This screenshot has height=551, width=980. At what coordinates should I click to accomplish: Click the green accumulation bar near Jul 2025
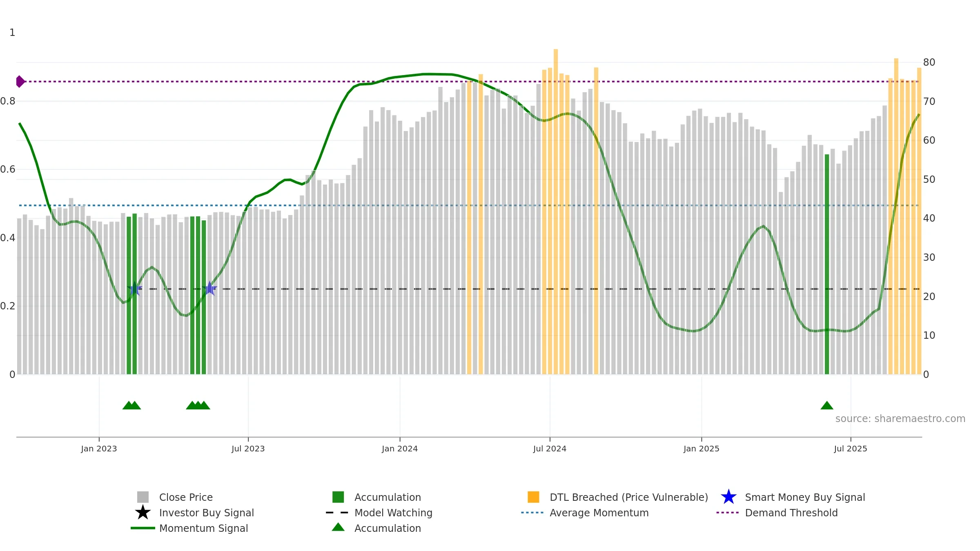click(827, 264)
